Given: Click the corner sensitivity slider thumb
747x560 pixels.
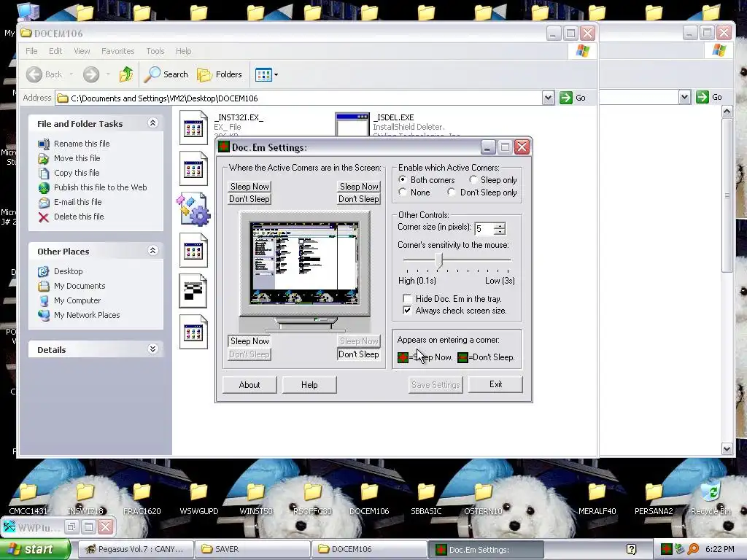Looking at the screenshot, I should (438, 260).
